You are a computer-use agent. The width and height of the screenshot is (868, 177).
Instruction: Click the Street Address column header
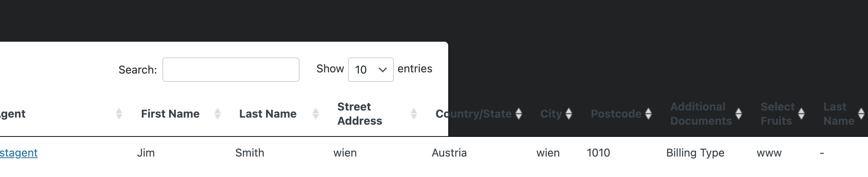pos(360,114)
